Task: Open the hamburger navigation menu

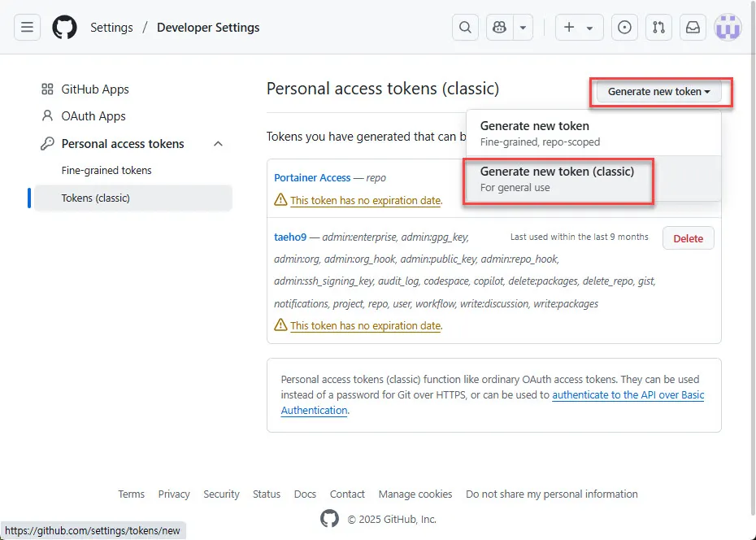Action: [27, 28]
